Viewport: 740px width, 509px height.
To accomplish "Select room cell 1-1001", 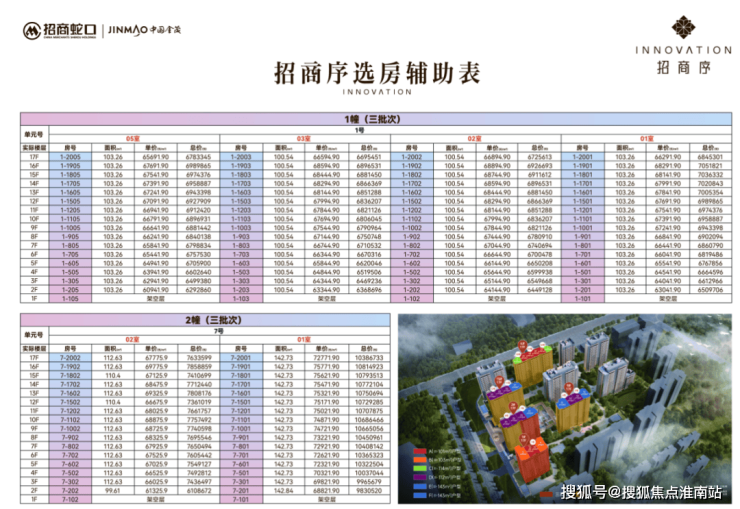I will 582,227.
